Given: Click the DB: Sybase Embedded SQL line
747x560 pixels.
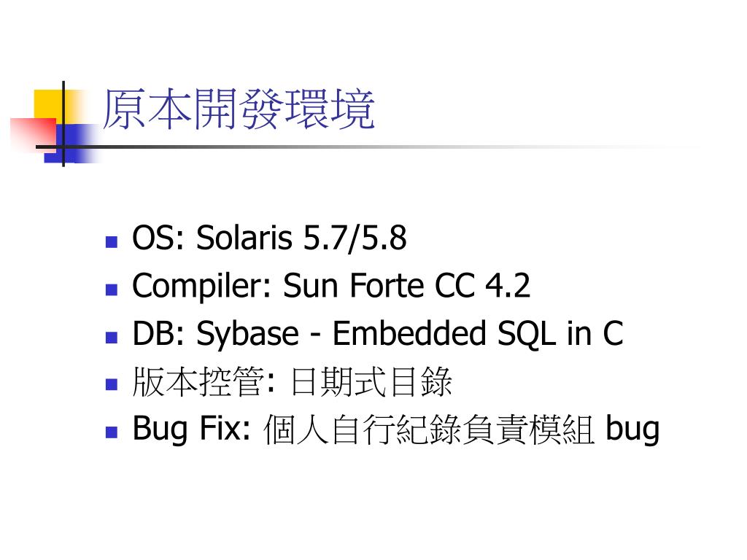Looking at the screenshot, I should [x=379, y=334].
